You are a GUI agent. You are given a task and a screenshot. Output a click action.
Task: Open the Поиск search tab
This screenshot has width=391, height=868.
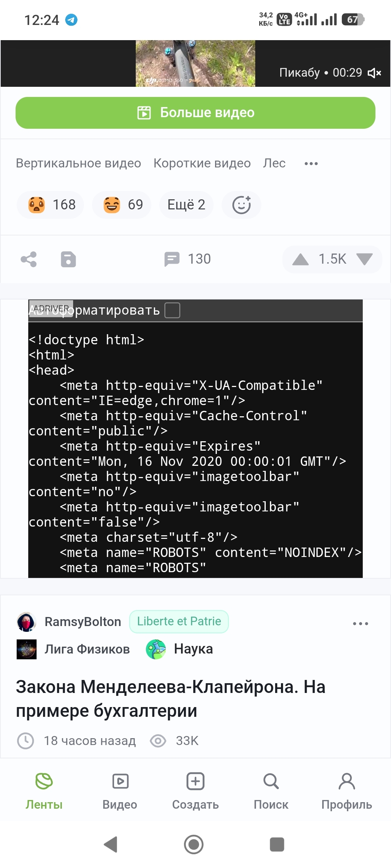point(271,791)
